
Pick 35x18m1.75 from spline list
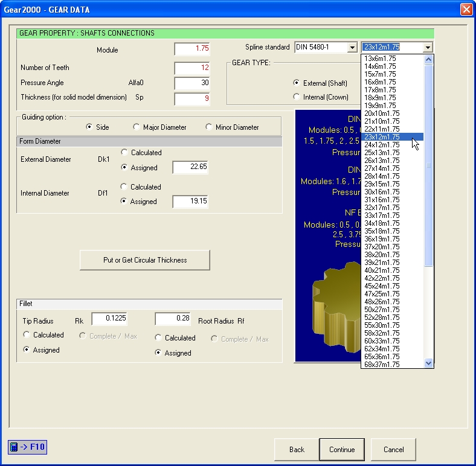392,231
